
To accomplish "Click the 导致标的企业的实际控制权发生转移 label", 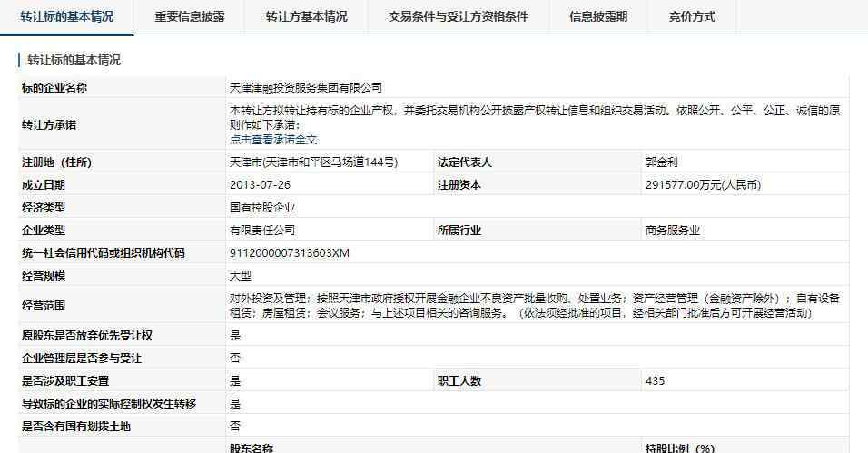I will coord(109,404).
